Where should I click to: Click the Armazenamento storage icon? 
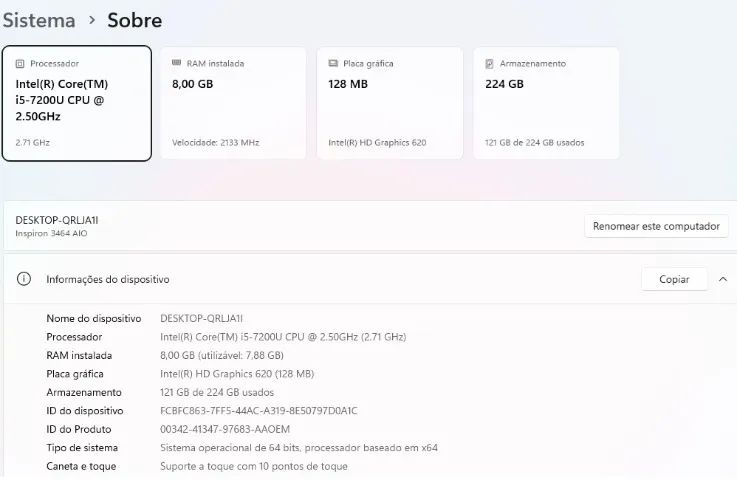489,63
